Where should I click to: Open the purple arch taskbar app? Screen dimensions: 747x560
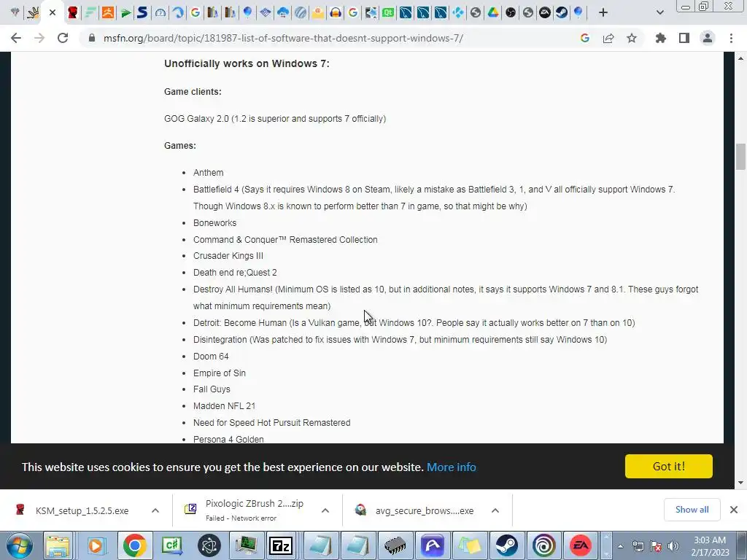pyautogui.click(x=432, y=545)
